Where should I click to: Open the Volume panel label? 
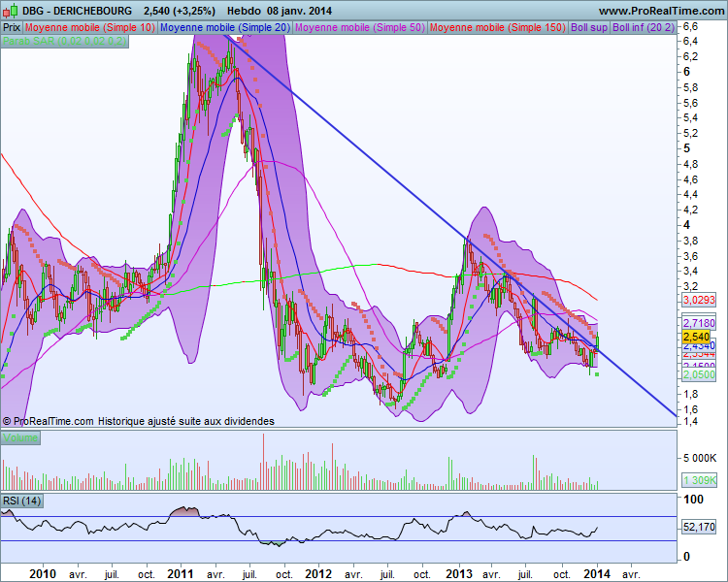[x=20, y=437]
